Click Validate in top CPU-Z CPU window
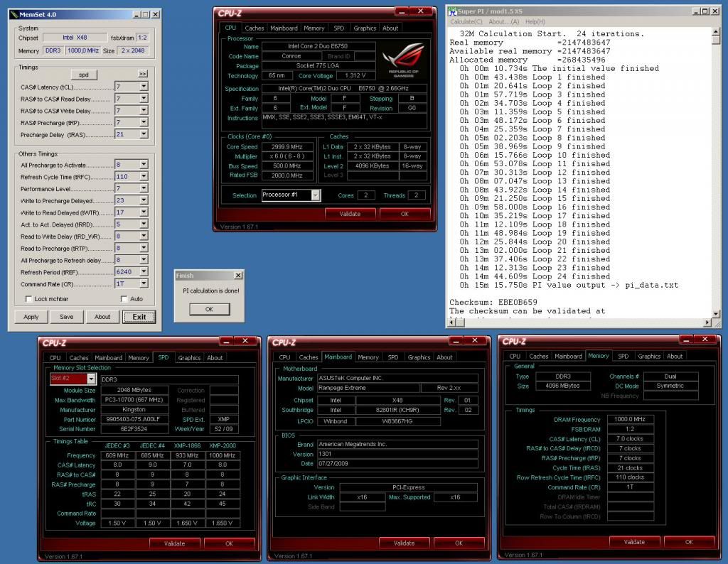 point(350,214)
